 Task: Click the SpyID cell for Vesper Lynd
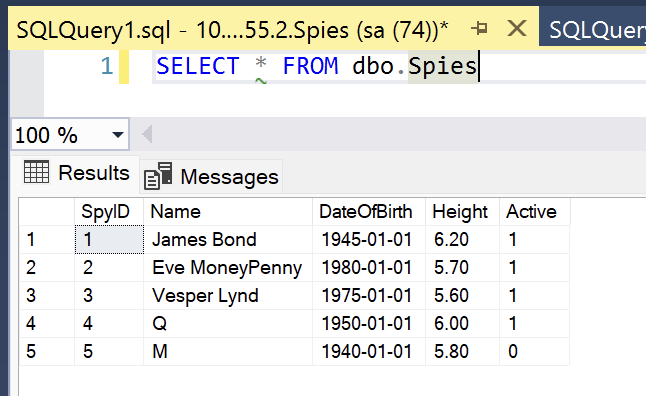pos(109,296)
